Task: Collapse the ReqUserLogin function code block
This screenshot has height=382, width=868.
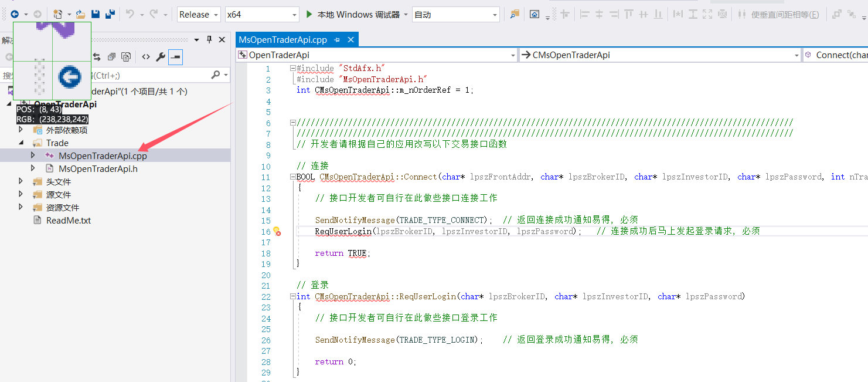Action: click(x=292, y=296)
